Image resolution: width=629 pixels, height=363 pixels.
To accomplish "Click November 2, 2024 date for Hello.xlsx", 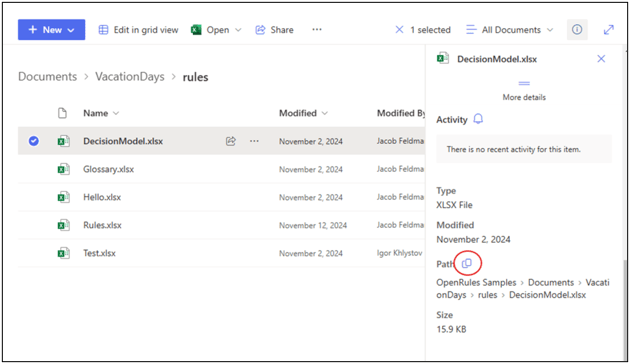I will 311,197.
